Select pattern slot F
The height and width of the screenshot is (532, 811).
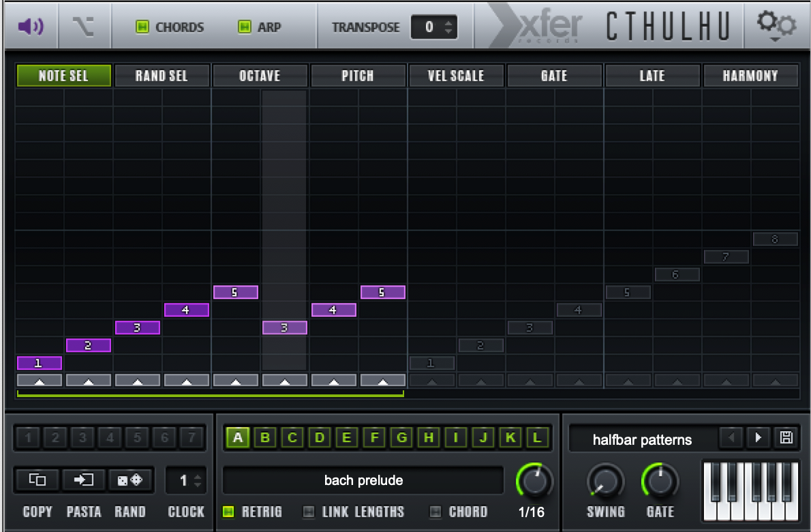coord(374,437)
